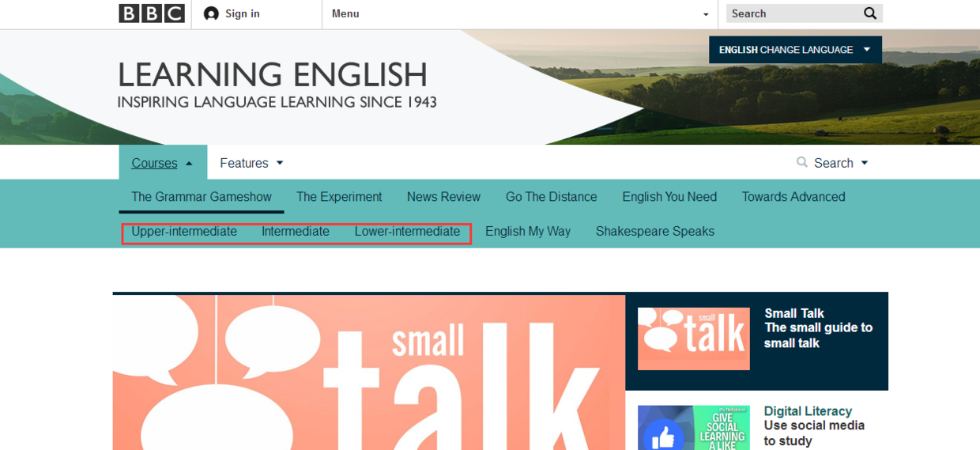Click the small talk thumbnail in sidebar
This screenshot has width=980, height=450.
click(694, 339)
